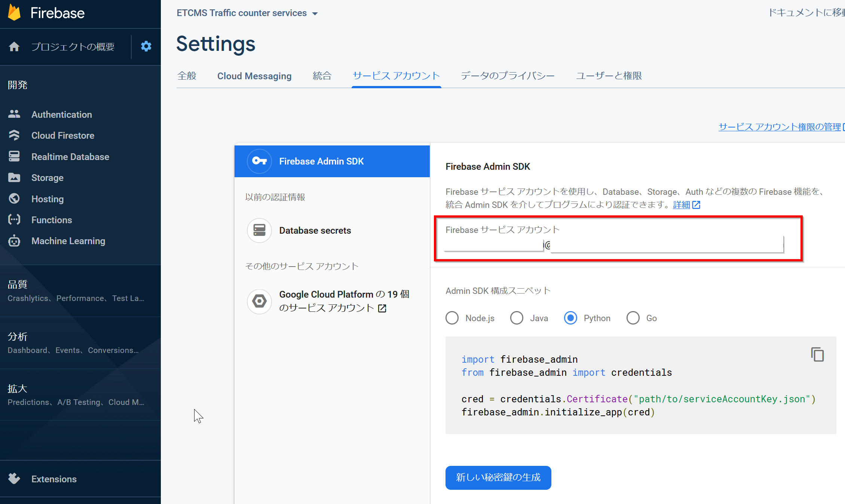Switch to 全般 tab
The width and height of the screenshot is (845, 504).
[x=187, y=76]
